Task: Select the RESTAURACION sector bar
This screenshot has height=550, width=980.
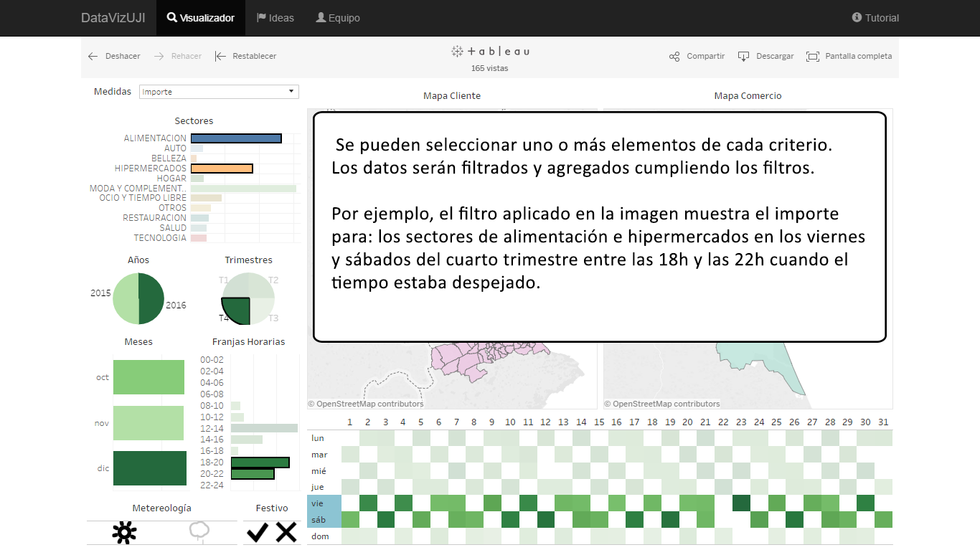Action: [x=199, y=218]
